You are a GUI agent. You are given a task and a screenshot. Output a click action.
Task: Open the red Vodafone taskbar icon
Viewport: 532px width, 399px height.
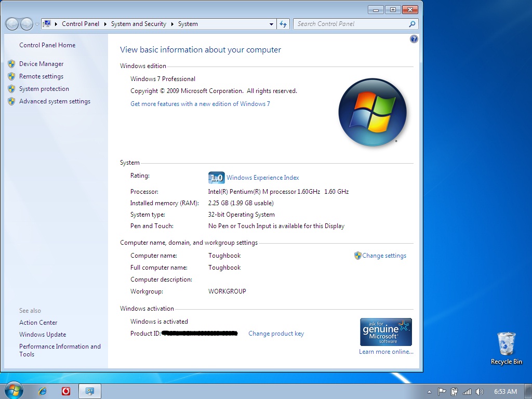point(66,391)
